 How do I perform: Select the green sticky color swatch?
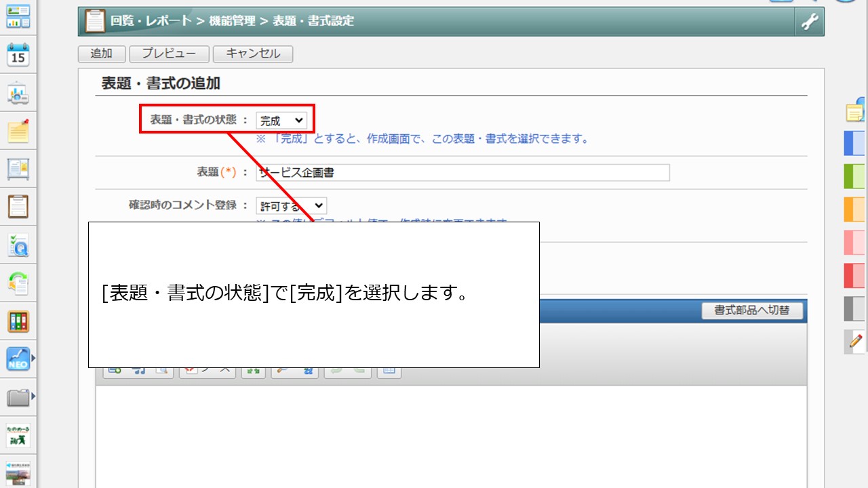click(x=855, y=176)
